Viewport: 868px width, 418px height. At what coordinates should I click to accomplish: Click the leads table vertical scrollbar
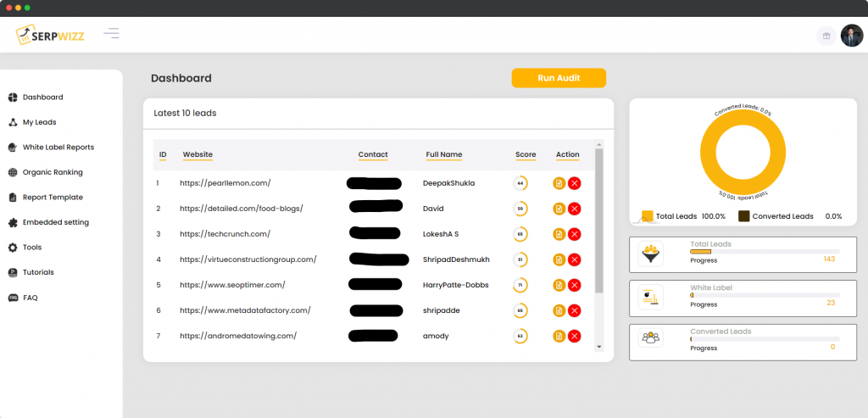click(599, 220)
